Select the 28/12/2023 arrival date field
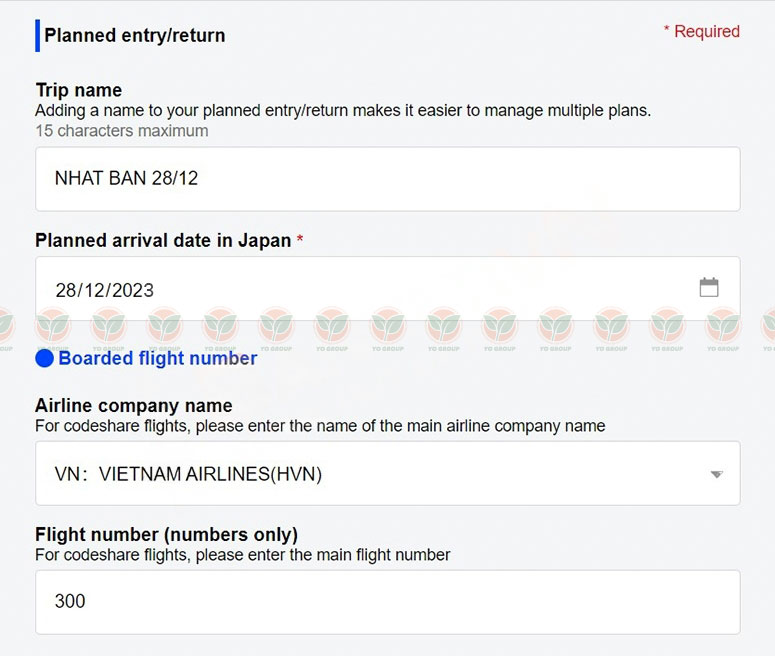 click(x=388, y=289)
